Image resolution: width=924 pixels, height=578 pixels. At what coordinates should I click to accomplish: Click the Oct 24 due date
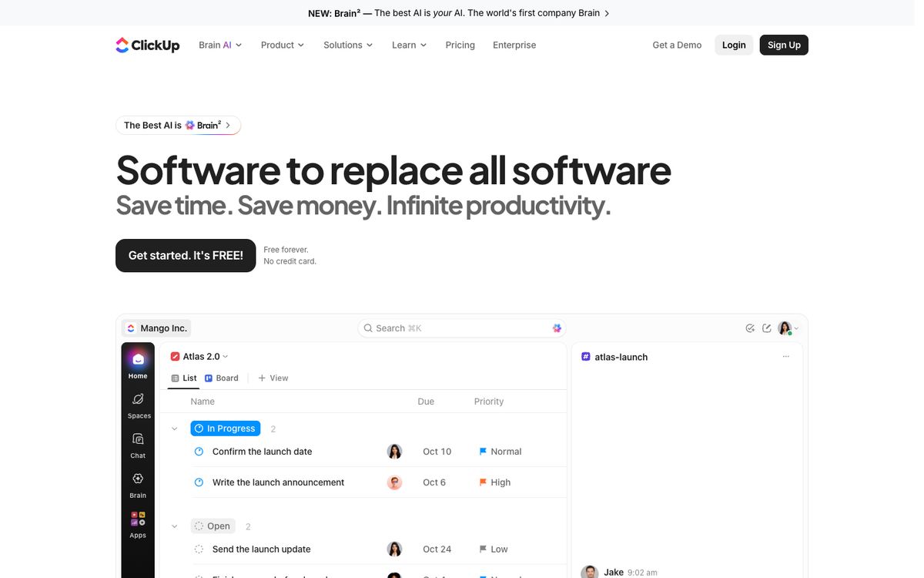tap(437, 549)
